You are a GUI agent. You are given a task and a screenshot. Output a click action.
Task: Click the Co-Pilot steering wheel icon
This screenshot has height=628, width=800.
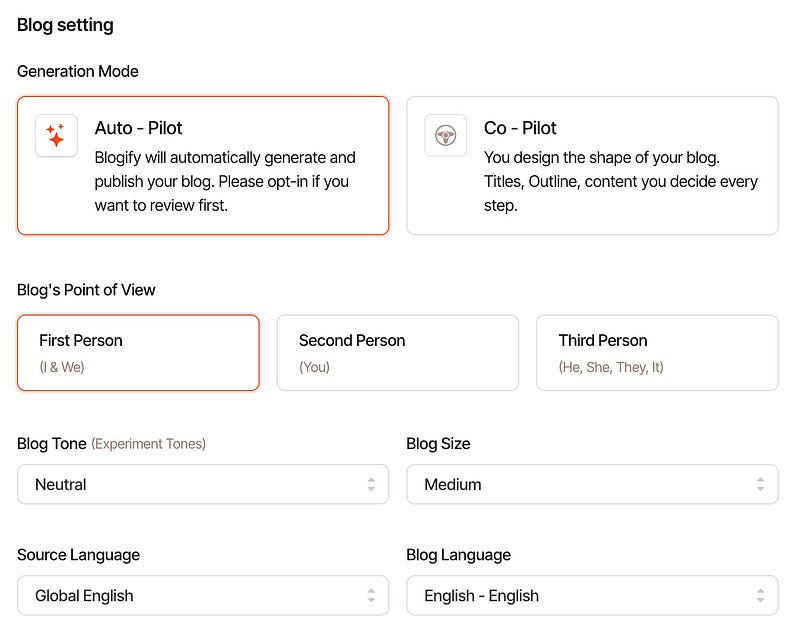pos(445,135)
